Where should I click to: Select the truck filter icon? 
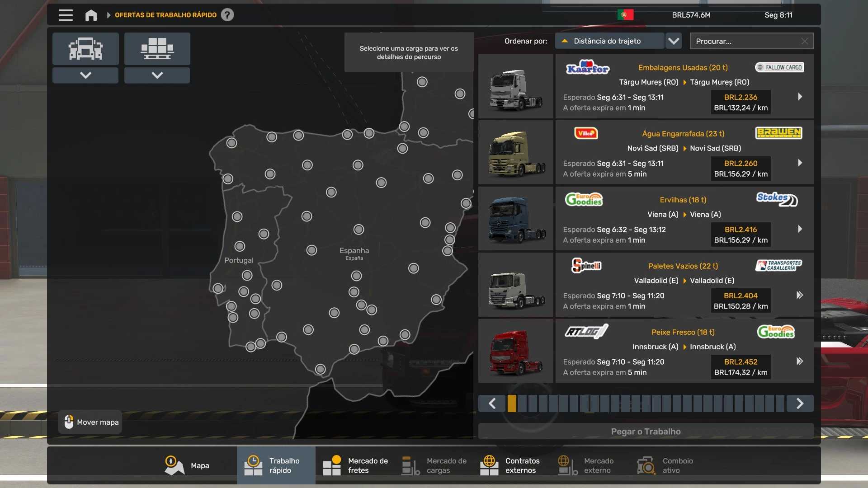pyautogui.click(x=85, y=48)
